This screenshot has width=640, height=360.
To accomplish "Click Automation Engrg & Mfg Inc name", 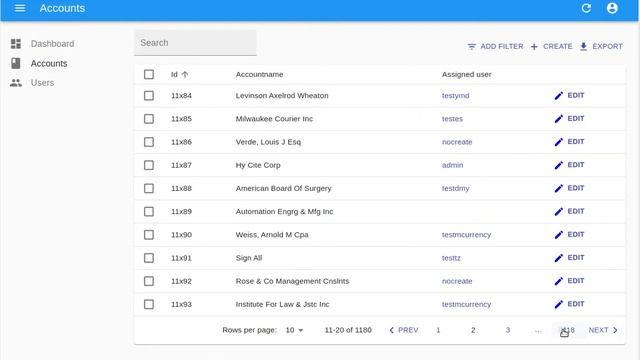I will (284, 212).
